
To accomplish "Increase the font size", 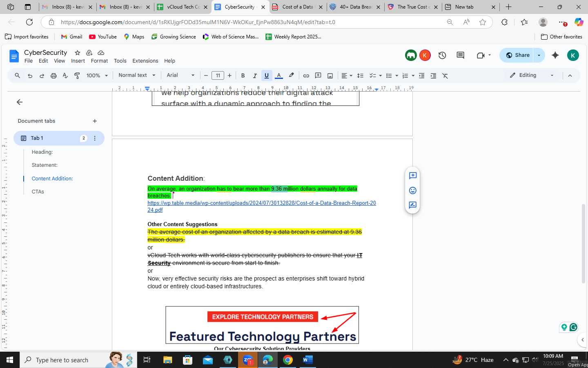I will [229, 76].
